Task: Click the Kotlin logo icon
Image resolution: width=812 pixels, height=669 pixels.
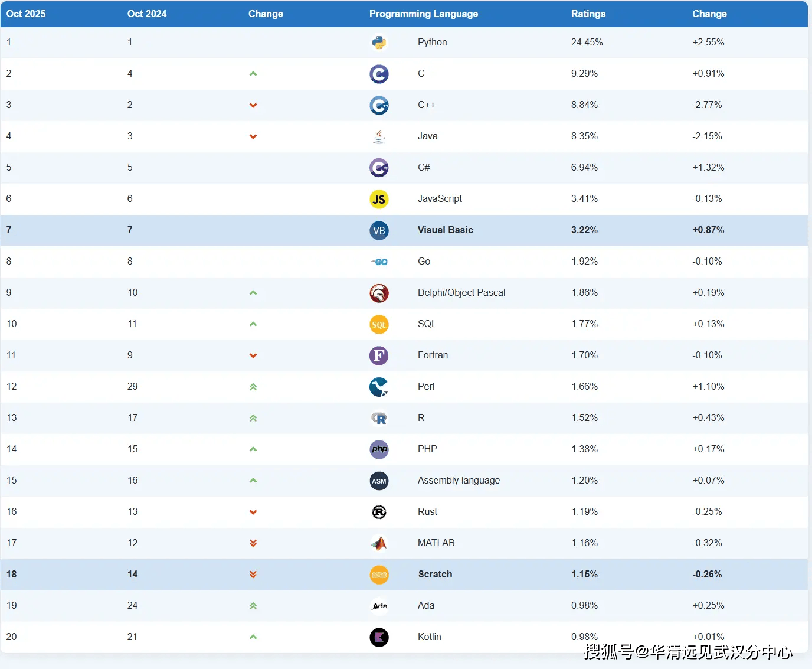Action: point(379,637)
